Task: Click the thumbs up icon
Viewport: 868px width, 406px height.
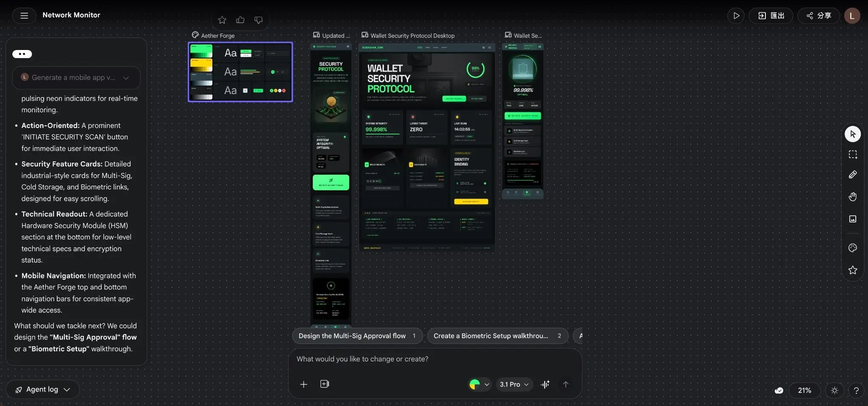Action: click(240, 20)
